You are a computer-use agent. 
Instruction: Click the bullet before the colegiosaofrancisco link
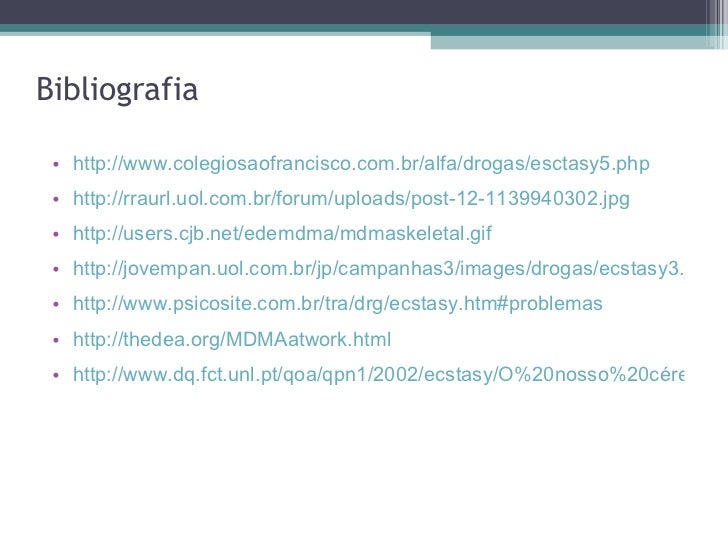(x=56, y=164)
